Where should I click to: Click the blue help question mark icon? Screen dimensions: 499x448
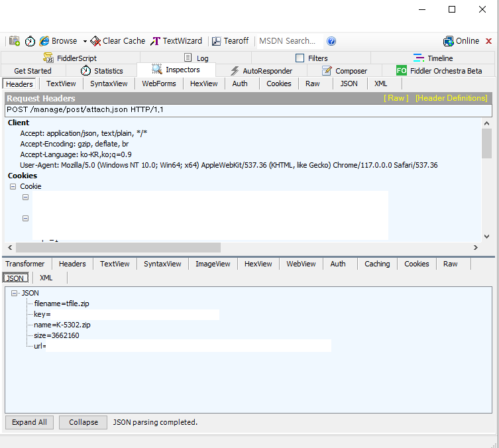(331, 41)
